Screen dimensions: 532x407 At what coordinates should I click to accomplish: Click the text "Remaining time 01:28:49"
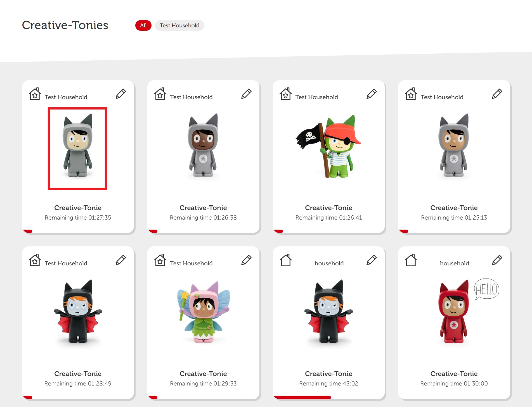pyautogui.click(x=78, y=383)
